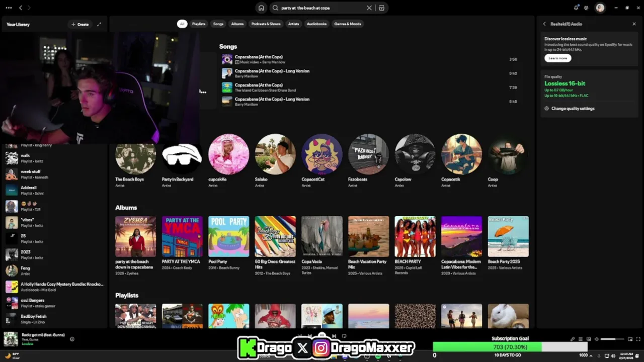
Task: Switch to the Albums filter
Action: click(x=237, y=24)
